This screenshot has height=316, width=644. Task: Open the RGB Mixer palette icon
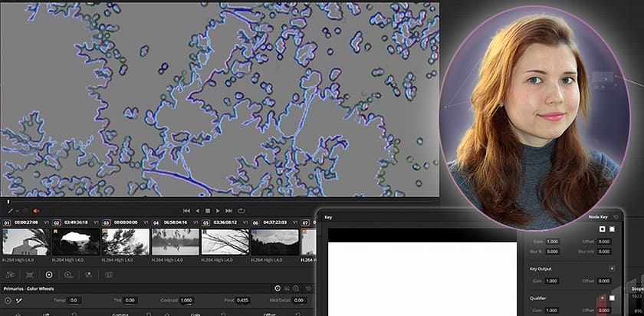pyautogui.click(x=88, y=275)
